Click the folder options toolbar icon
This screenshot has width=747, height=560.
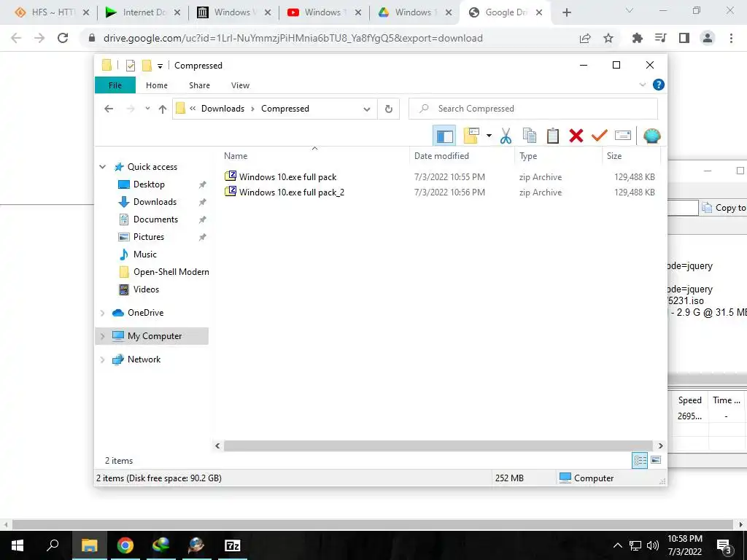click(471, 136)
